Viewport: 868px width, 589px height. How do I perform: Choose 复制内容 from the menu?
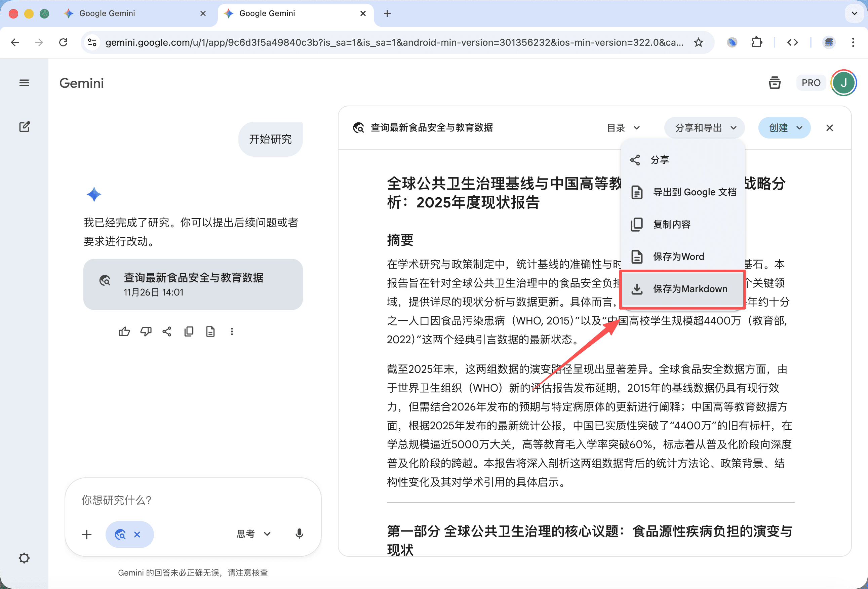(672, 225)
